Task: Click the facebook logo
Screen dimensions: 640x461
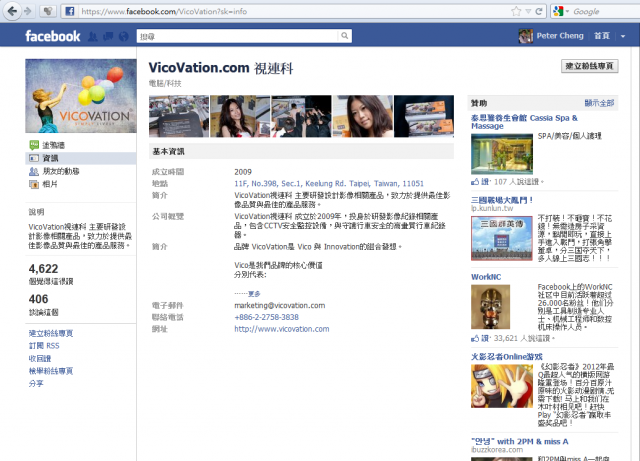Action: click(x=53, y=36)
